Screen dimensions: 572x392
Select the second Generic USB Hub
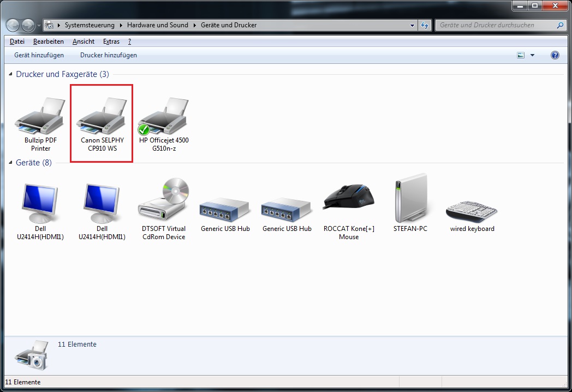[x=287, y=215]
